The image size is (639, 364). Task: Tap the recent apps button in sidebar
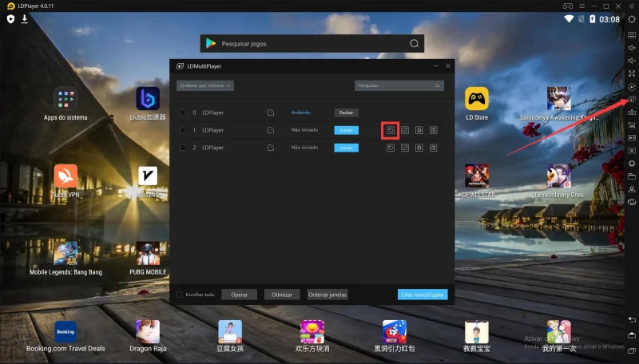pyautogui.click(x=632, y=350)
